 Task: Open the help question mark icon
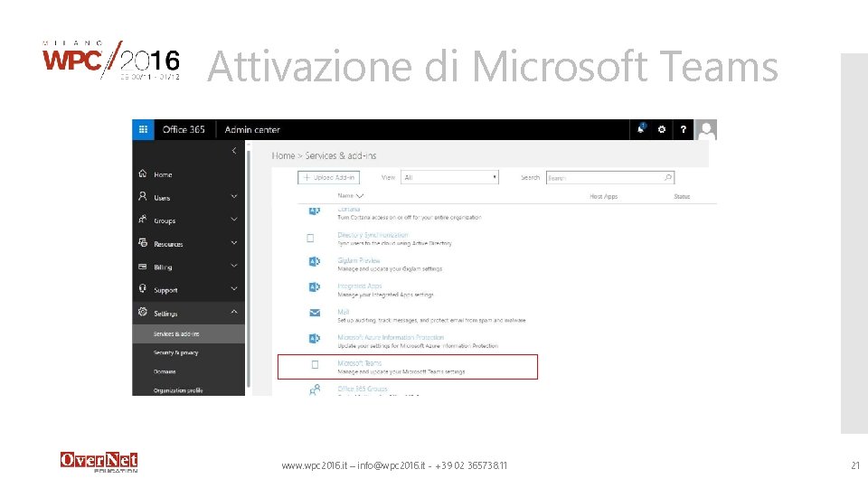point(684,129)
